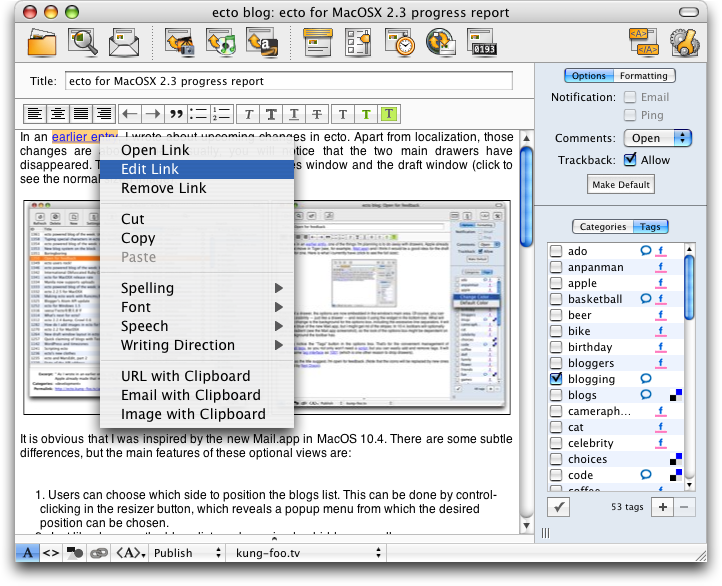
Task: Switch to HTML source <> mode
Action: [x=51, y=553]
